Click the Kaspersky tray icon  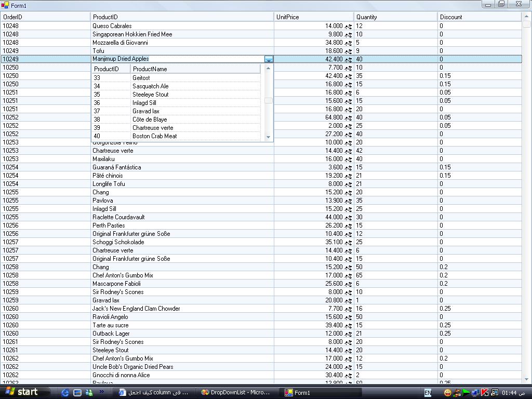(x=485, y=393)
